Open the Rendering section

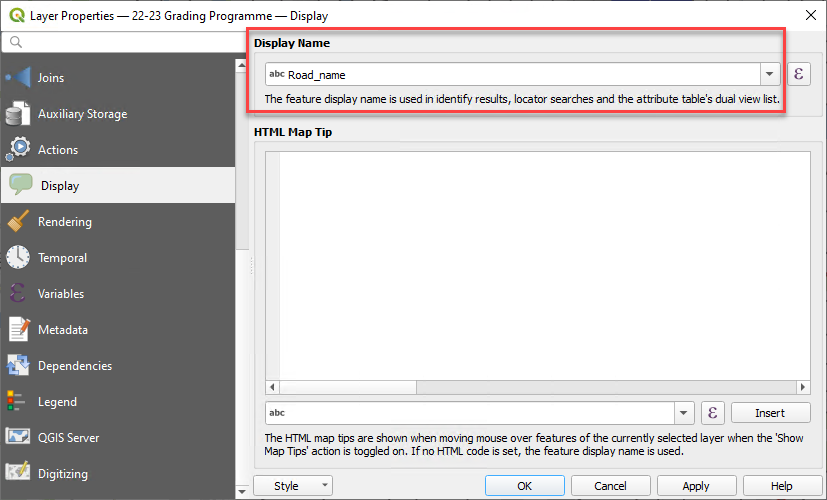[64, 222]
